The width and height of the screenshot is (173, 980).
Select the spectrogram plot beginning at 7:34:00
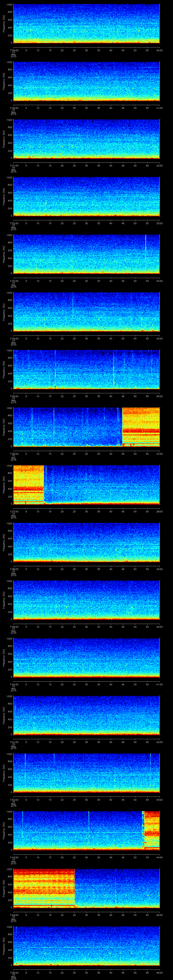(86, 312)
